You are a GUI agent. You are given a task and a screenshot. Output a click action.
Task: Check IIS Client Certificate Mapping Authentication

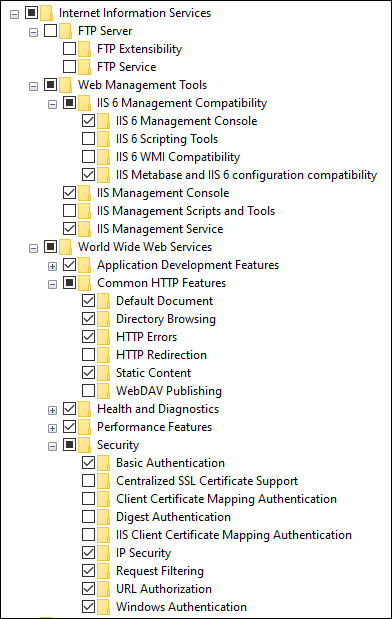tap(88, 535)
